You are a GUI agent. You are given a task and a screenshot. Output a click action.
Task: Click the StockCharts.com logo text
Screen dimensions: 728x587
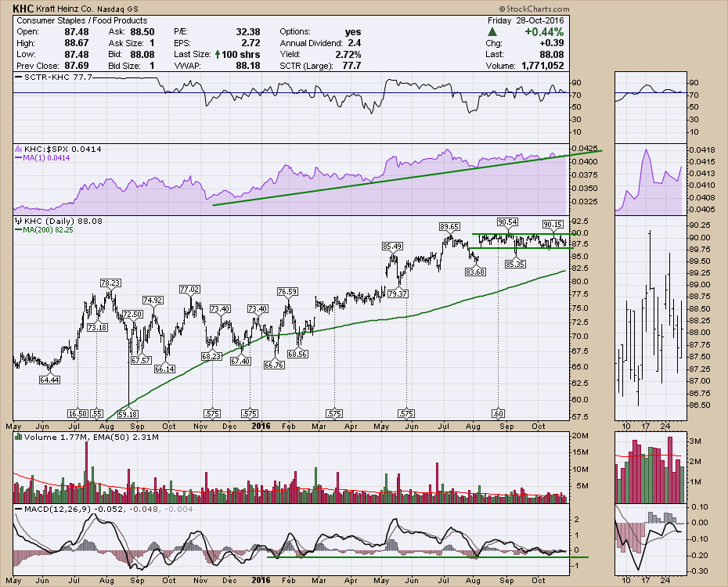coord(534,9)
